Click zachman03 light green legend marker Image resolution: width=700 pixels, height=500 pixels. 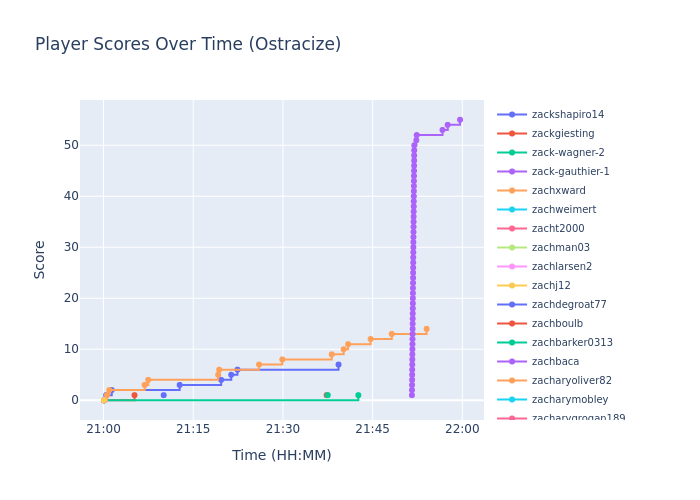tap(512, 248)
